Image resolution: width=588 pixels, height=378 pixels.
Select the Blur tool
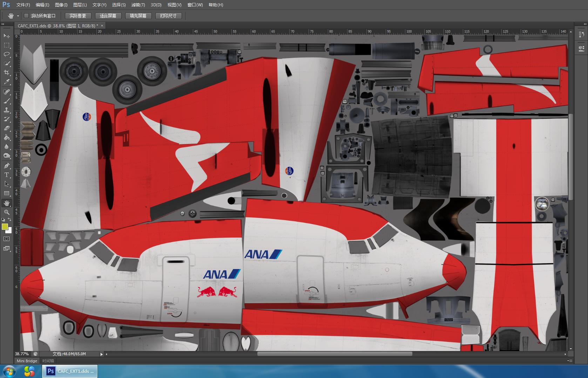7,146
